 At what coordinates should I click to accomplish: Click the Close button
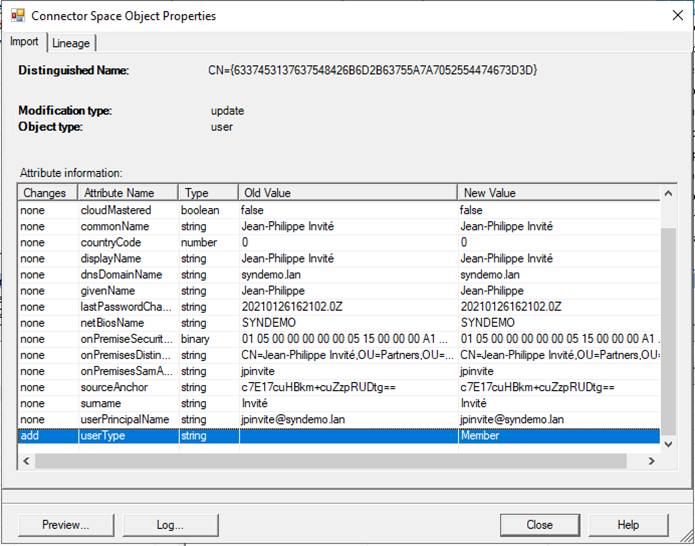tap(539, 524)
